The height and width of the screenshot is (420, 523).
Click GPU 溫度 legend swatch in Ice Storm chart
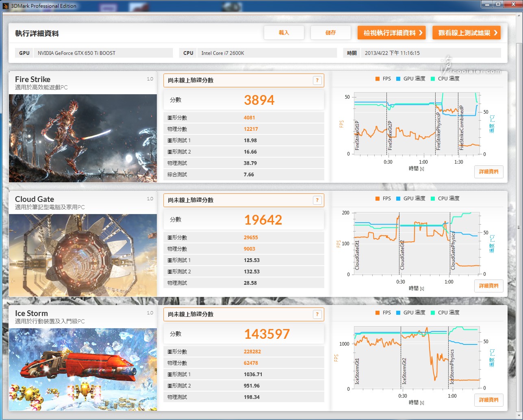coord(398,313)
